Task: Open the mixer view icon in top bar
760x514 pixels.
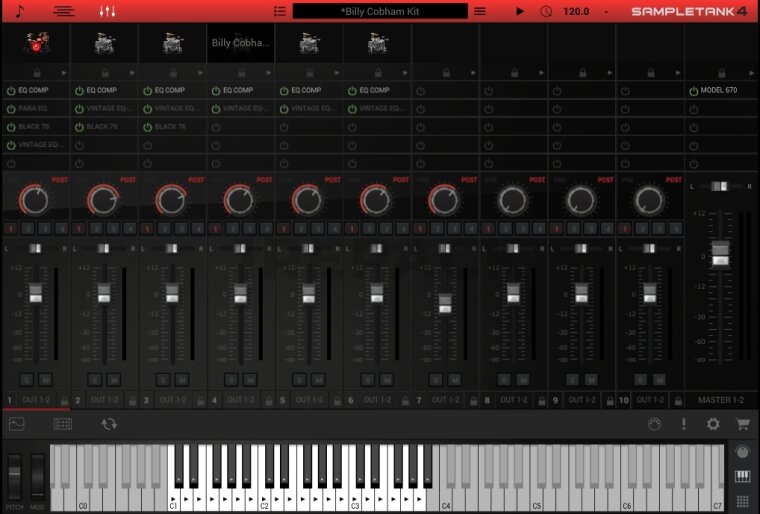Action: point(108,11)
